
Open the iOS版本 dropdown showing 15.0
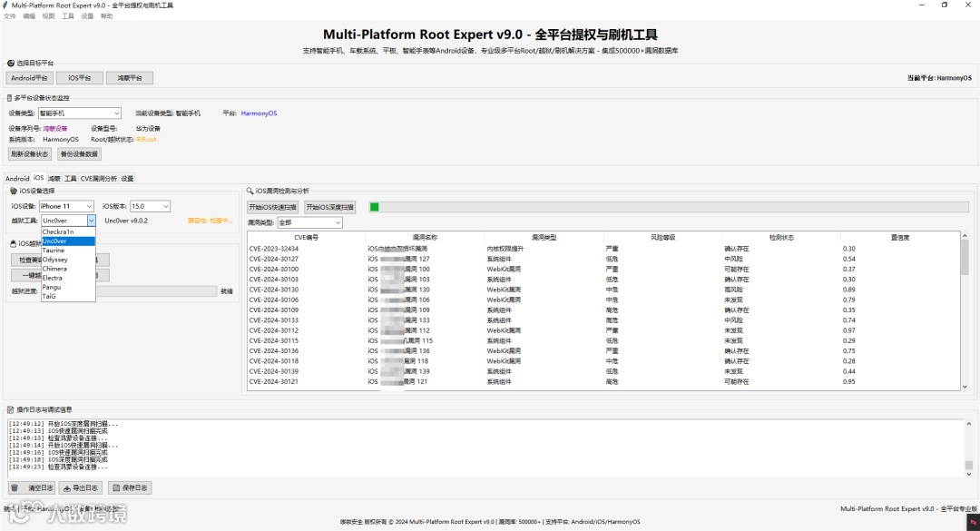[150, 206]
